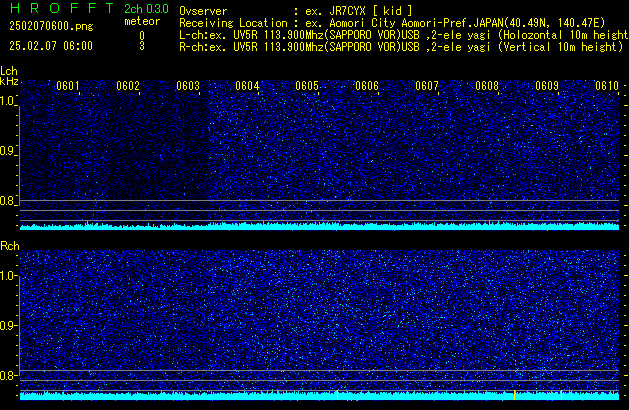The height and width of the screenshot is (410, 629).
Task: Select the 1.0 frequency label on Lch axis
Action: pos(7,101)
